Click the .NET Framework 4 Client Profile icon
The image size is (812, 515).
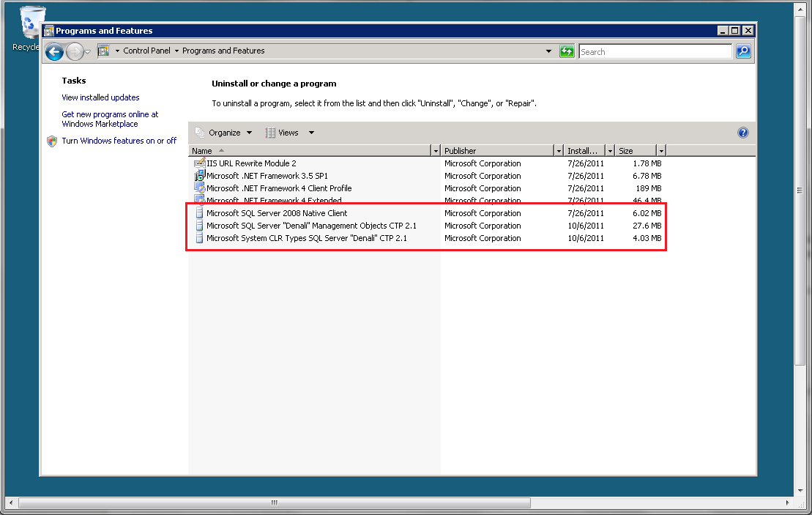coord(199,188)
